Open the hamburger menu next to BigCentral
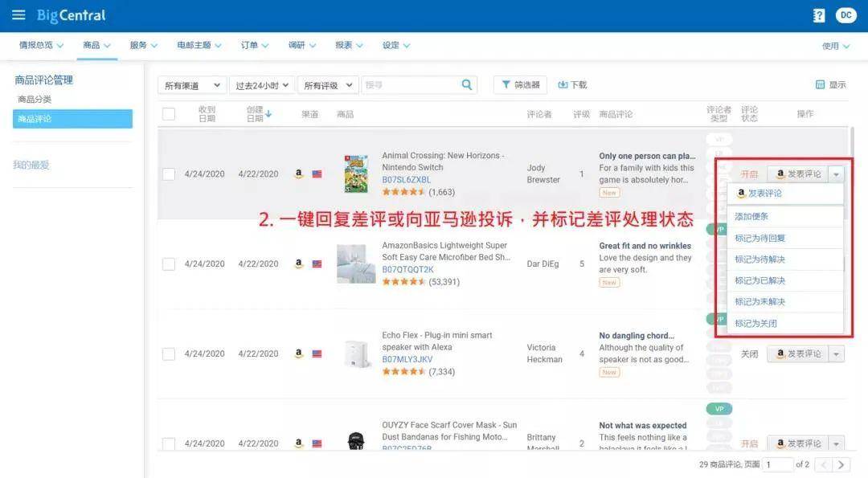This screenshot has height=478, width=868. pyautogui.click(x=18, y=15)
